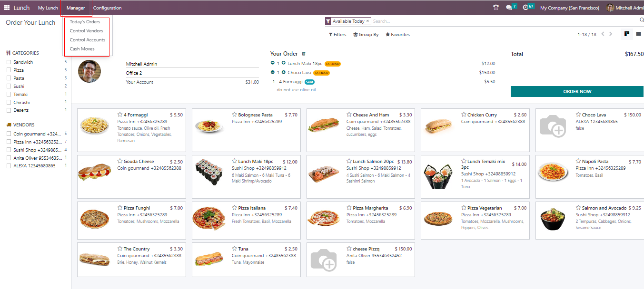Click the trash icon beside Your Order
The image size is (644, 289).
(x=304, y=54)
